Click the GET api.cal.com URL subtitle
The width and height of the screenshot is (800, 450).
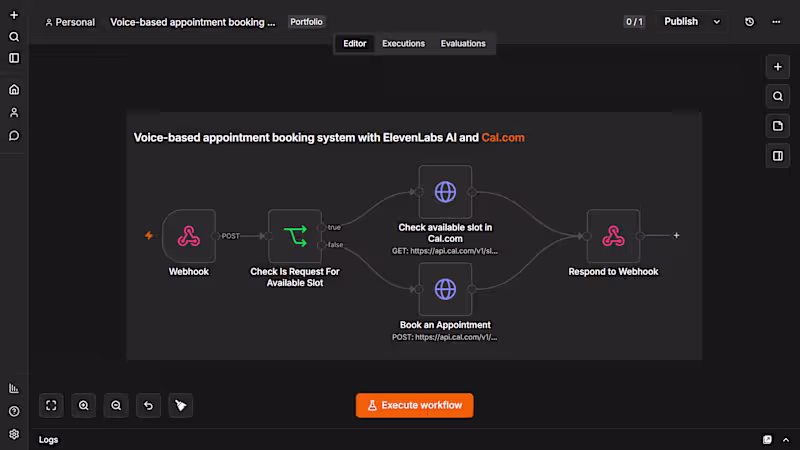tap(444, 251)
